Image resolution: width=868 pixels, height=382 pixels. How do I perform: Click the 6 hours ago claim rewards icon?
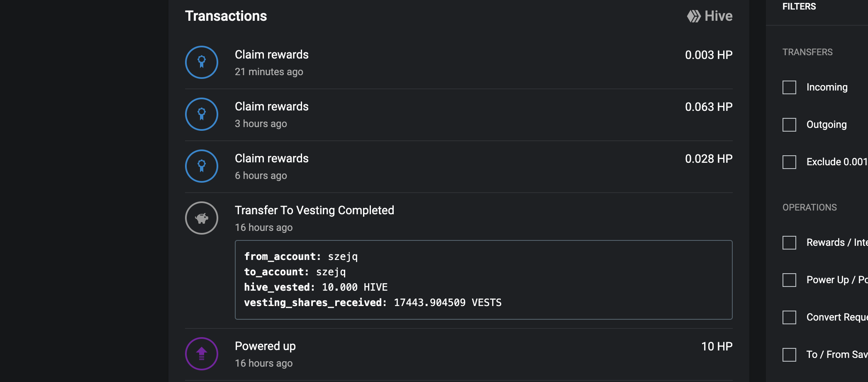202,166
